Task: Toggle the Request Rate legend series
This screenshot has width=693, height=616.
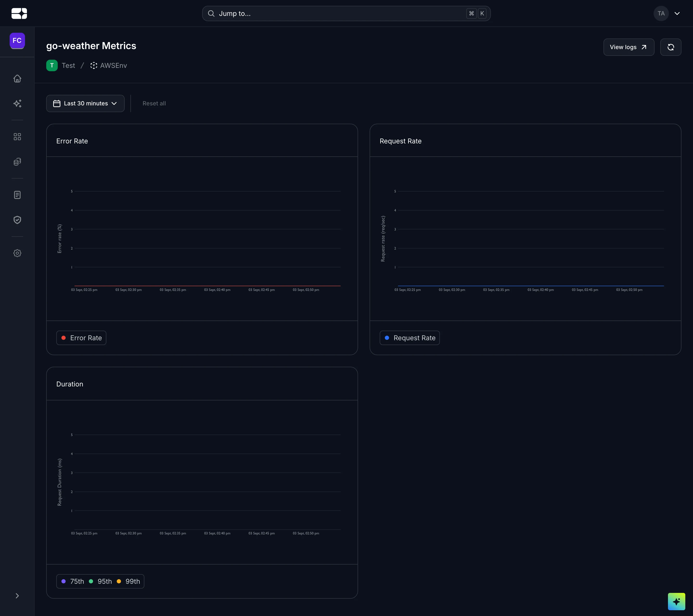Action: point(410,338)
